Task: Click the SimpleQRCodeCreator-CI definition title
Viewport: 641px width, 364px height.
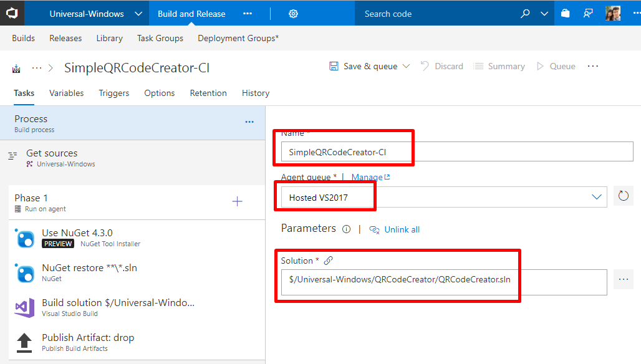Action: [x=137, y=68]
